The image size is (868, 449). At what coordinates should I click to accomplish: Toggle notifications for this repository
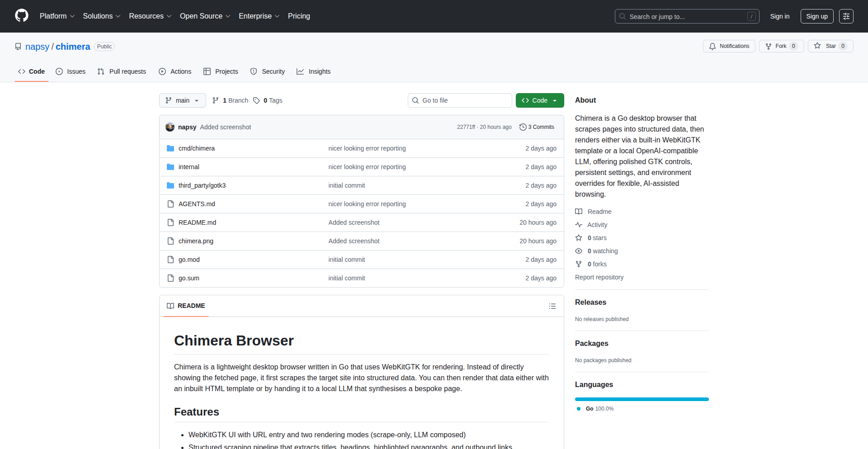coord(729,46)
